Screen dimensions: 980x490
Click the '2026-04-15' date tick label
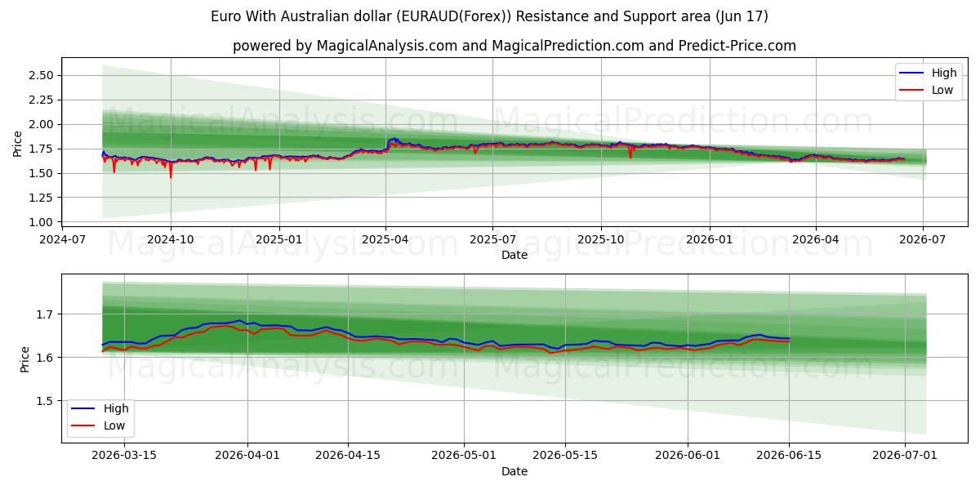click(349, 456)
